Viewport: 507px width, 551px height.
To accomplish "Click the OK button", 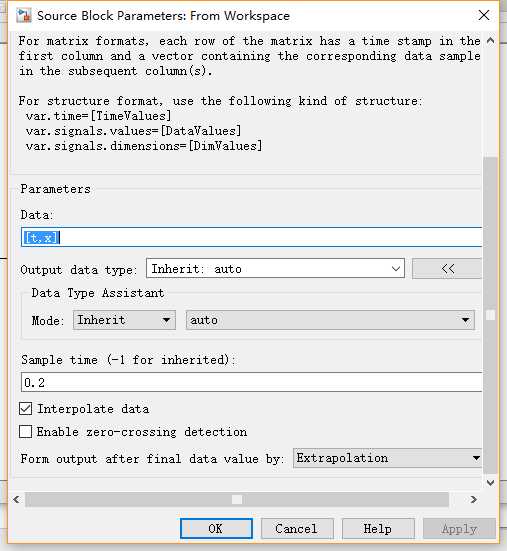I will click(x=216, y=528).
